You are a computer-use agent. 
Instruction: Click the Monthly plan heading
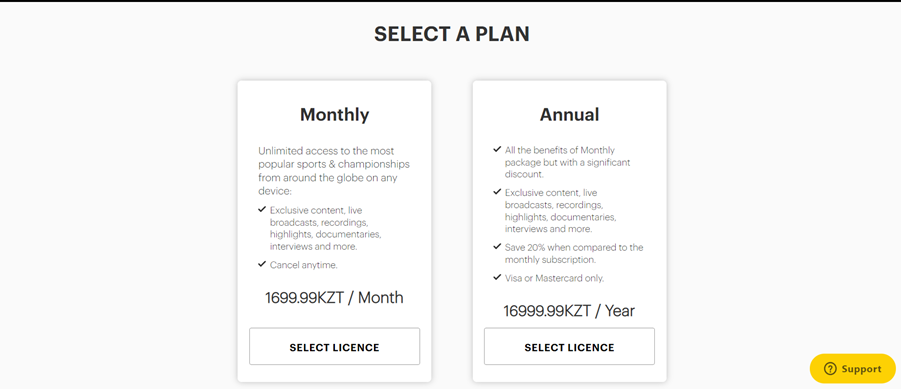point(334,115)
